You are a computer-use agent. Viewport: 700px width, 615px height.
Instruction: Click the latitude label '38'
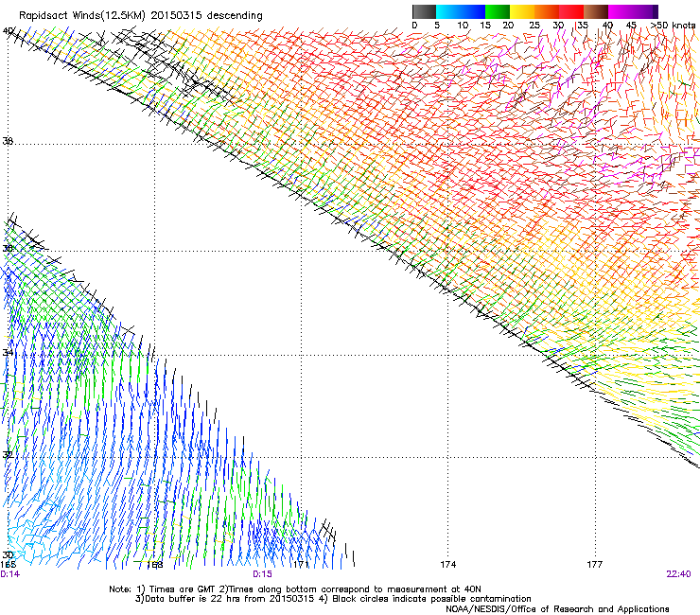pyautogui.click(x=8, y=141)
